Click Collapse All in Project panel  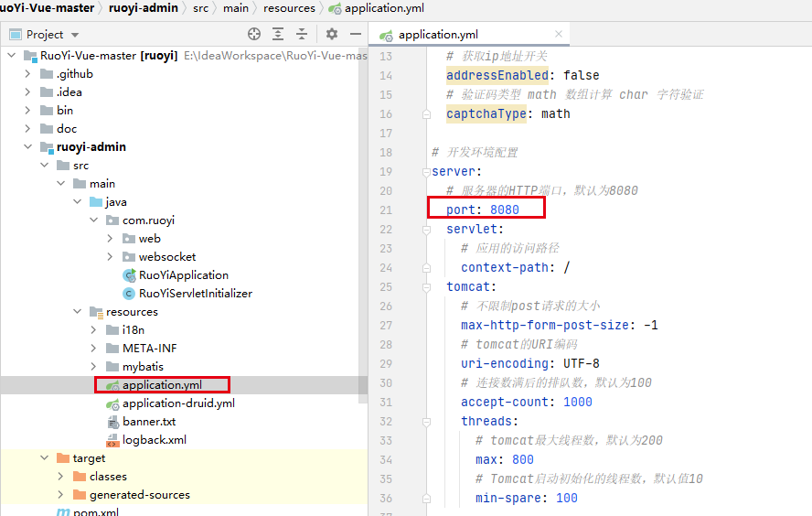(302, 34)
